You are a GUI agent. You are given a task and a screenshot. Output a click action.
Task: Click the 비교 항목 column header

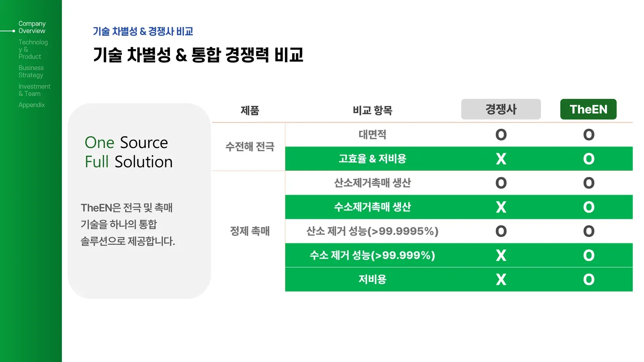tap(372, 110)
